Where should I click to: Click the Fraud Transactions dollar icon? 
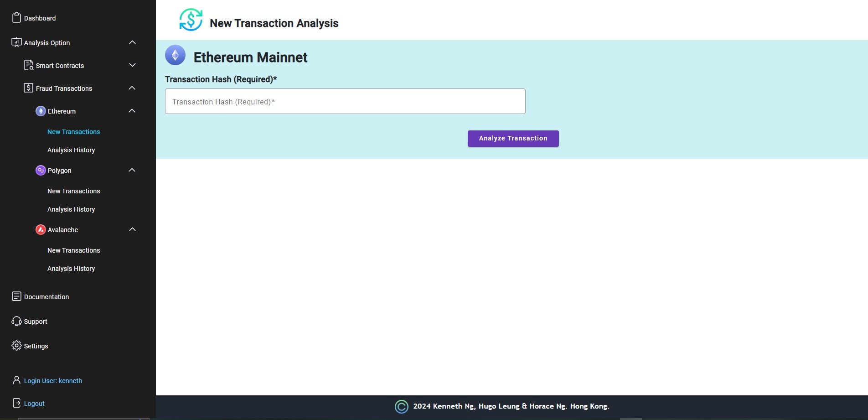[x=28, y=88]
